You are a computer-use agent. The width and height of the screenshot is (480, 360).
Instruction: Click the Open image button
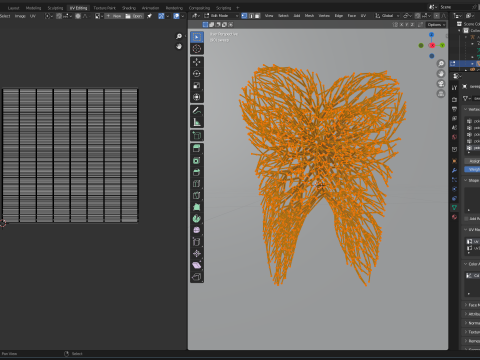click(134, 16)
